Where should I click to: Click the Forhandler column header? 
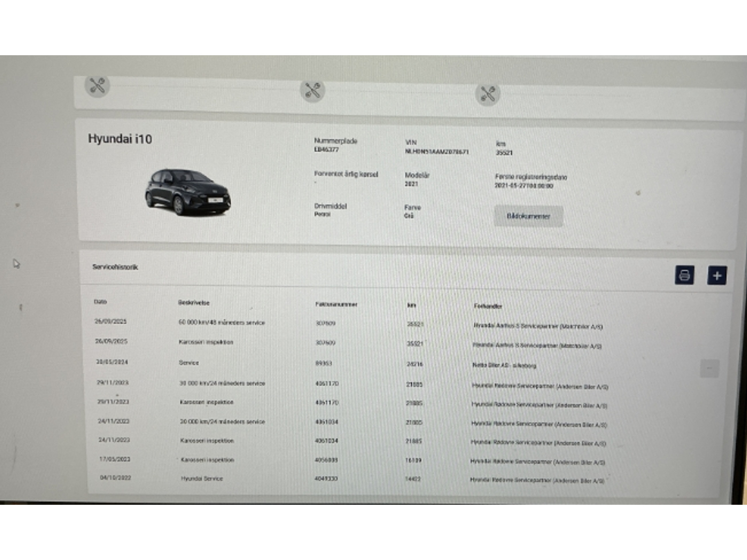pos(488,306)
